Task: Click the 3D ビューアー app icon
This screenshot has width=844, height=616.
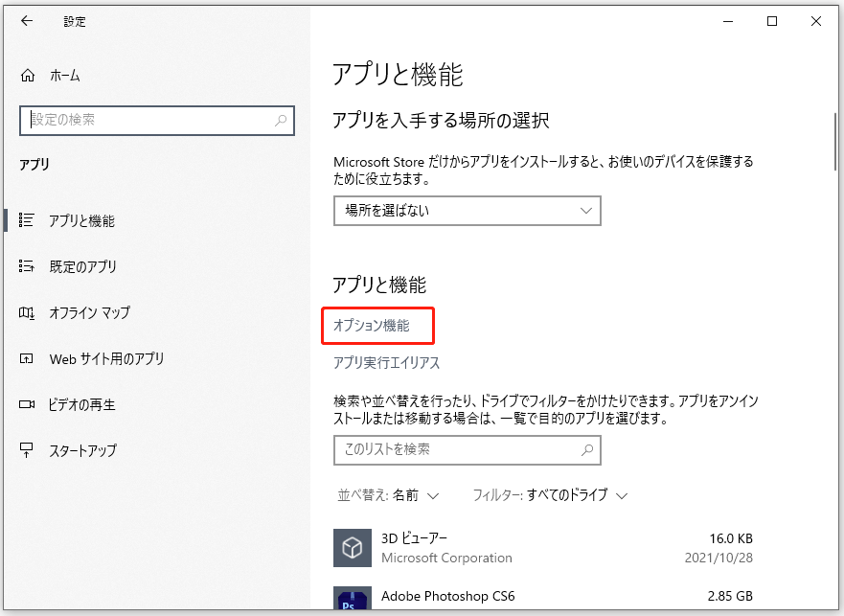Action: [352, 547]
